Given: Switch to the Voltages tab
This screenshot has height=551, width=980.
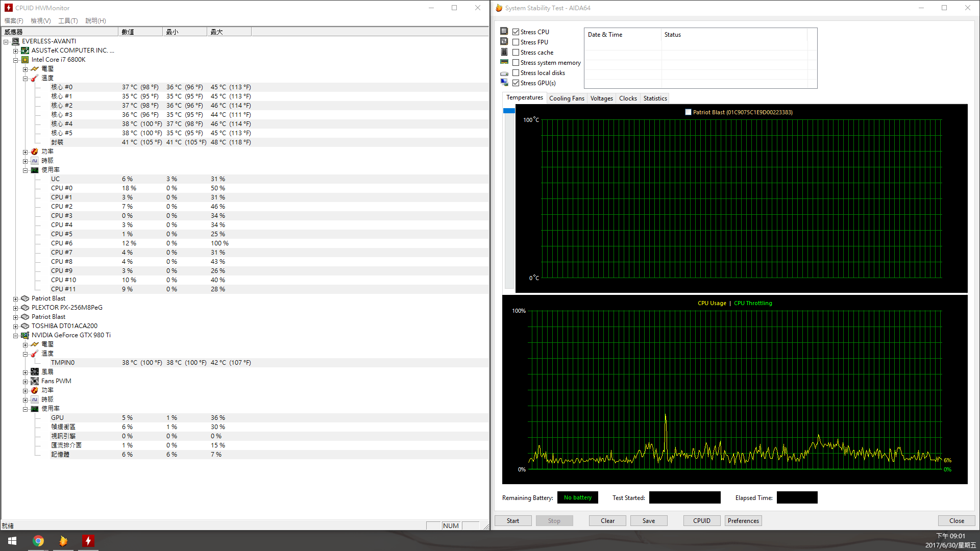Looking at the screenshot, I should [601, 98].
